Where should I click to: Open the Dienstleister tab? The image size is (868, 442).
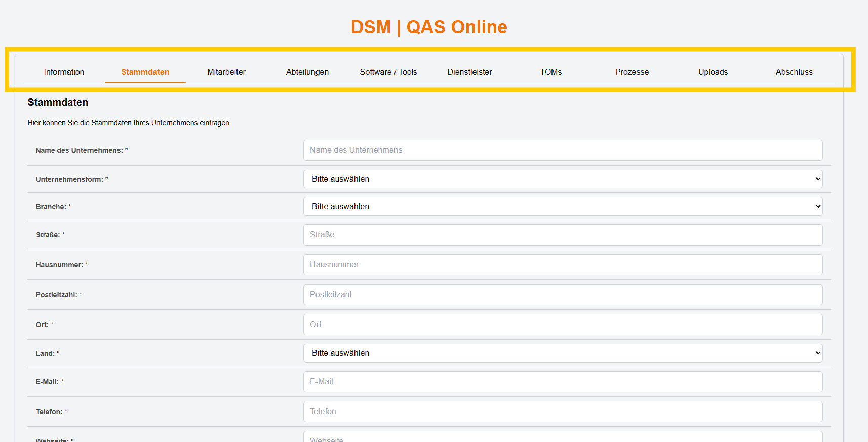469,72
